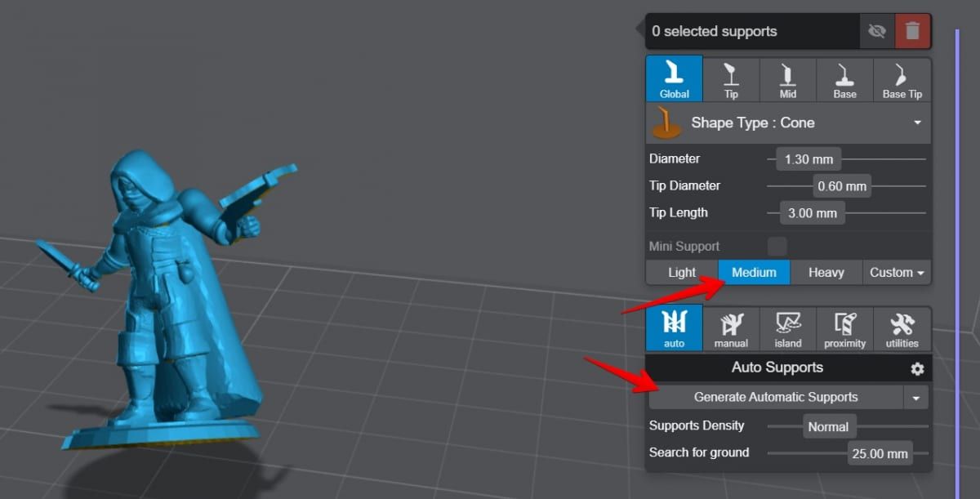
Task: Select the proximity supports tool
Action: [x=844, y=327]
